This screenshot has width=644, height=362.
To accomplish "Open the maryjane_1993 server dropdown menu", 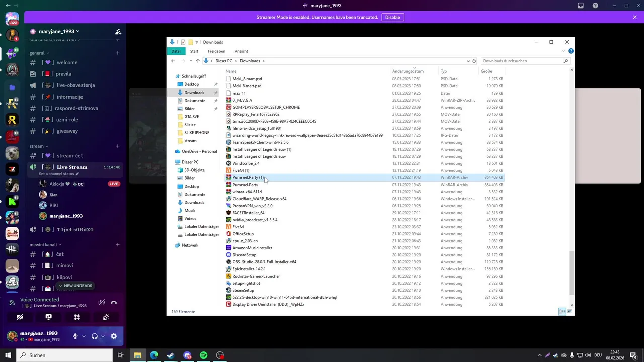I will 54,31.
